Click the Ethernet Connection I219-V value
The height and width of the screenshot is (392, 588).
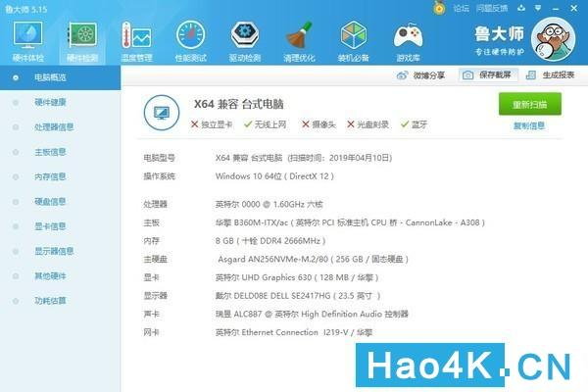click(x=294, y=332)
